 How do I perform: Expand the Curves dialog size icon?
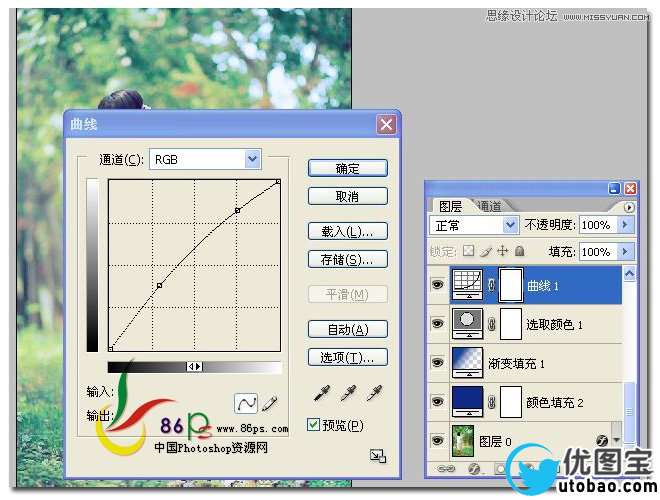[378, 456]
